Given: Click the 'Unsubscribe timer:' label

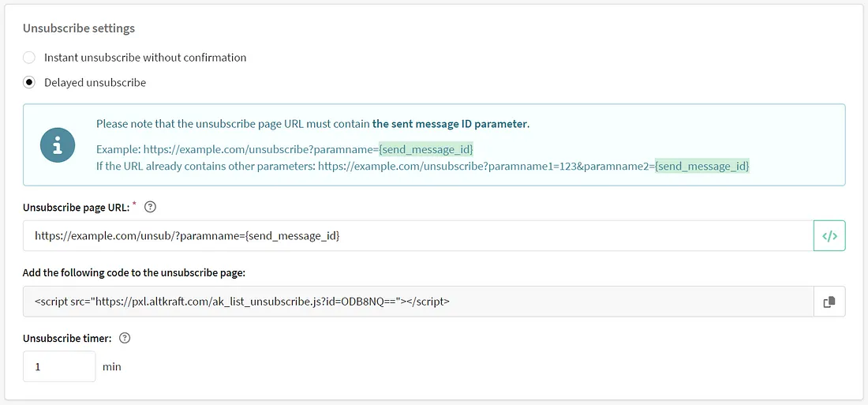Looking at the screenshot, I should (68, 338).
